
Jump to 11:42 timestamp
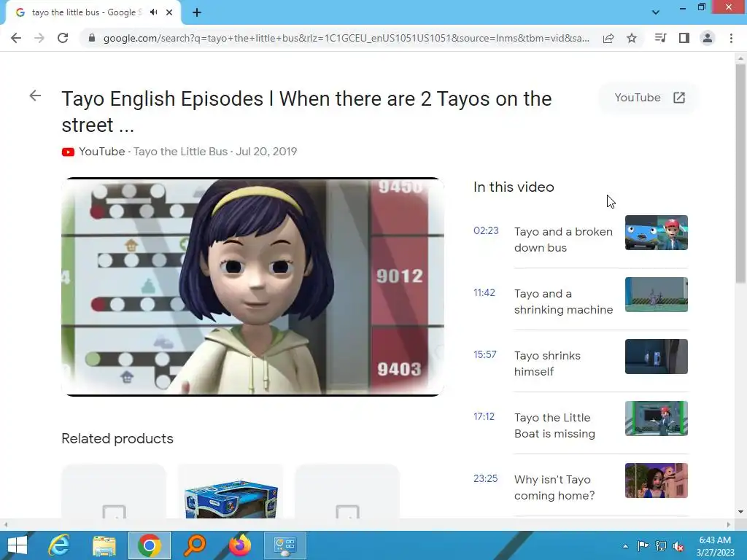coord(484,293)
